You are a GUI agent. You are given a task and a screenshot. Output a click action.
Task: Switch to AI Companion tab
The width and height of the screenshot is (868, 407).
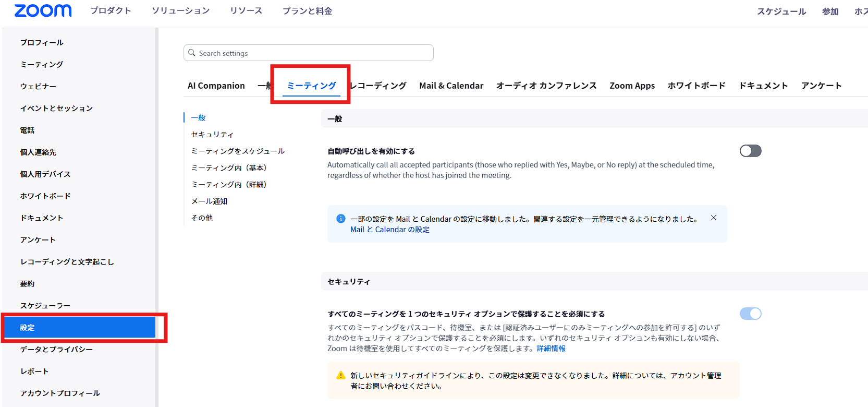216,86
